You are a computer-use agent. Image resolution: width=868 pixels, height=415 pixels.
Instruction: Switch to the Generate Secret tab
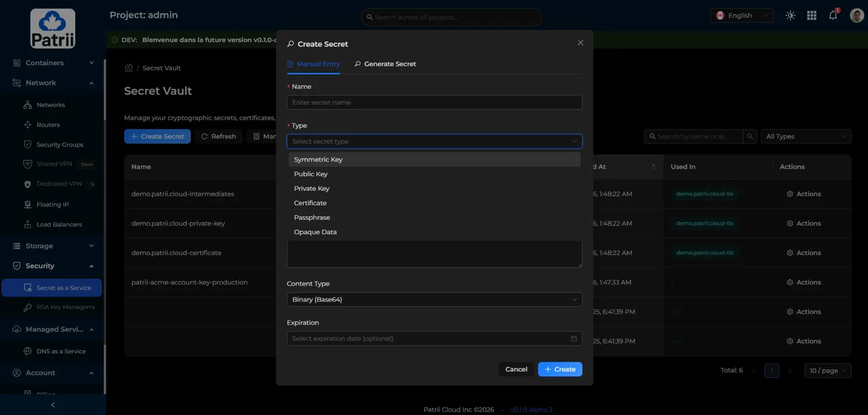click(385, 64)
